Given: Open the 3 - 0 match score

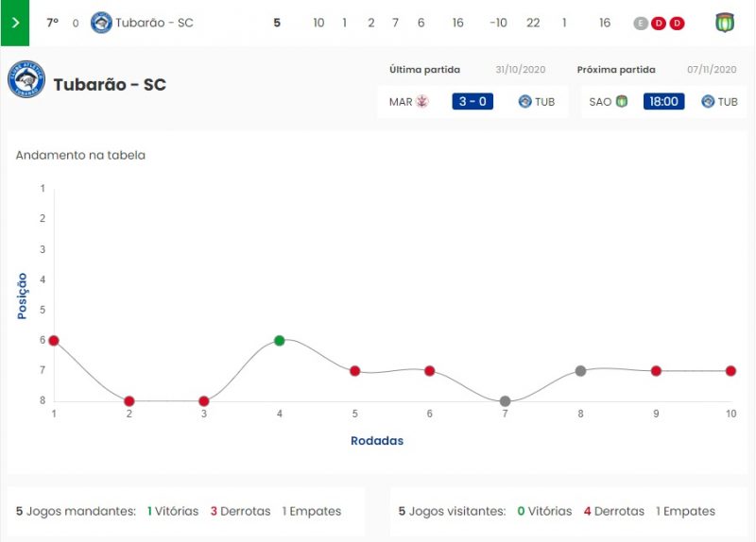Looking at the screenshot, I should tap(472, 101).
